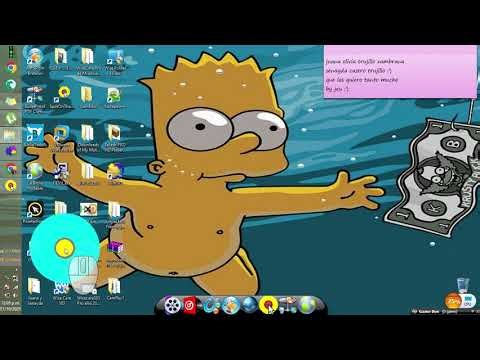The image size is (480, 360).
Task: Open the film reel icon in the dock
Action: [x=172, y=305]
